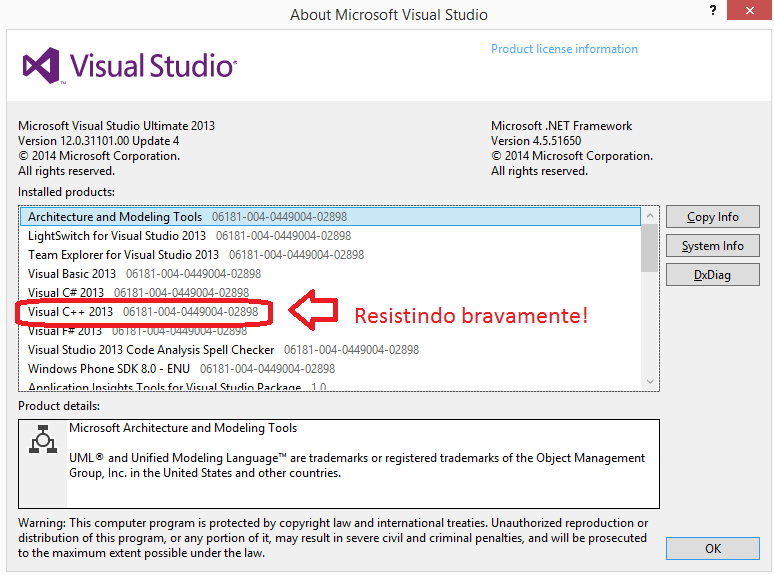Screen dimensions: 774x575
Task: Select LightSwitch for Visual Studio 2013
Action: point(117,236)
